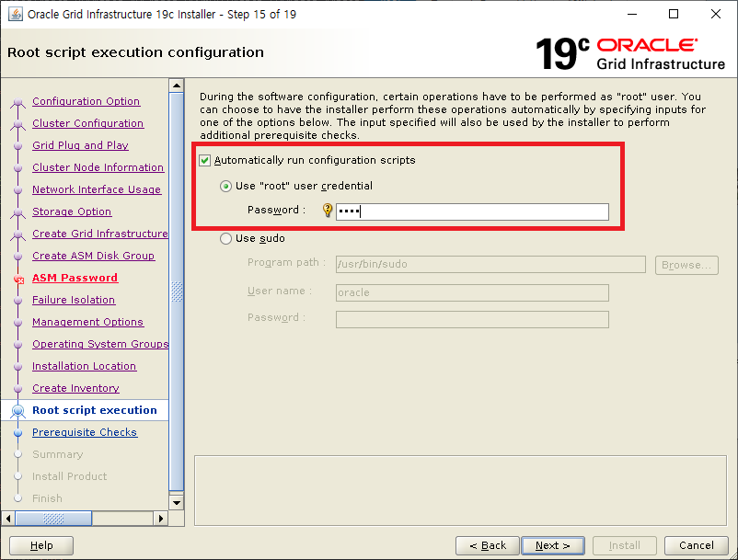This screenshot has height=560, width=738.
Task: Go to Cluster Node Information step
Action: tap(98, 167)
